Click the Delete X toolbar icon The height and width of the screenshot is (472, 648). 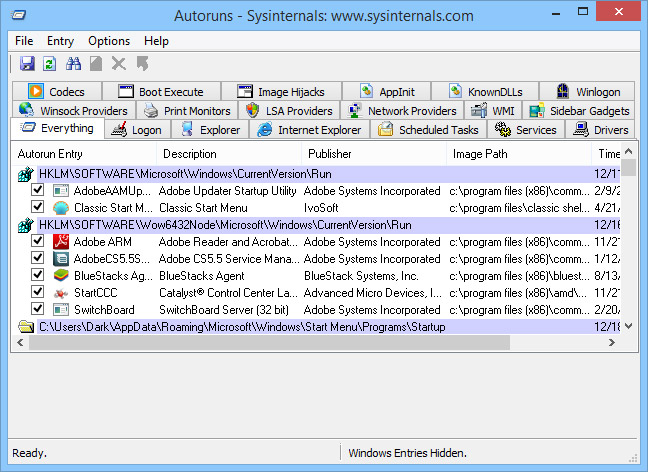119,64
